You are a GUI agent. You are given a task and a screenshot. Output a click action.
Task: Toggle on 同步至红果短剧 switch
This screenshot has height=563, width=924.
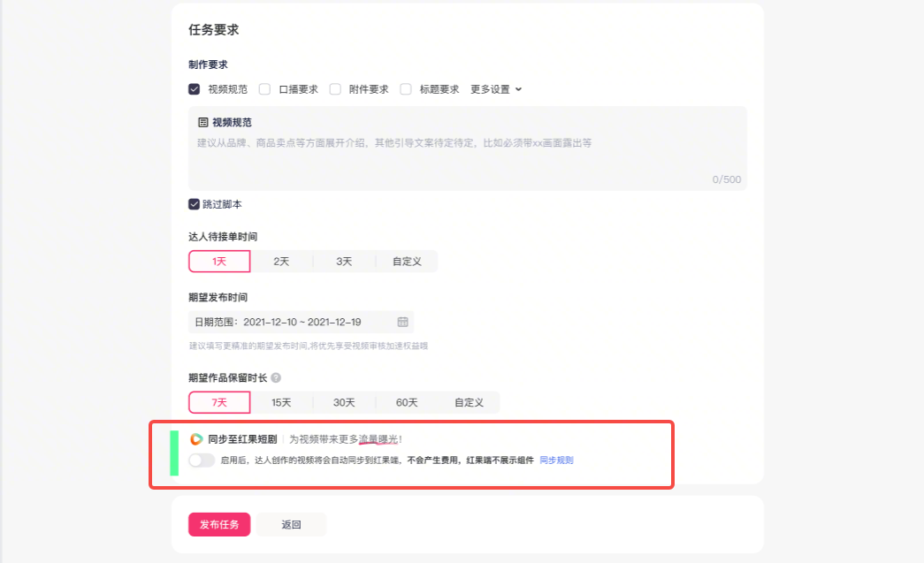(202, 460)
